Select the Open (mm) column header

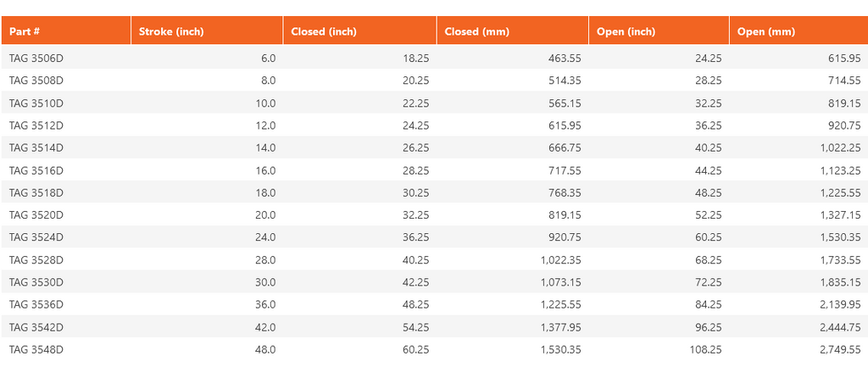[766, 31]
